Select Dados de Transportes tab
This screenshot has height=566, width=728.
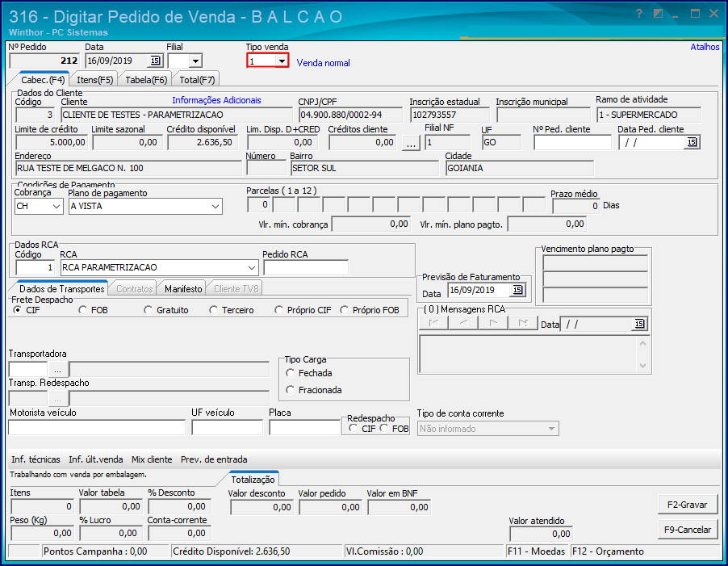coord(62,289)
